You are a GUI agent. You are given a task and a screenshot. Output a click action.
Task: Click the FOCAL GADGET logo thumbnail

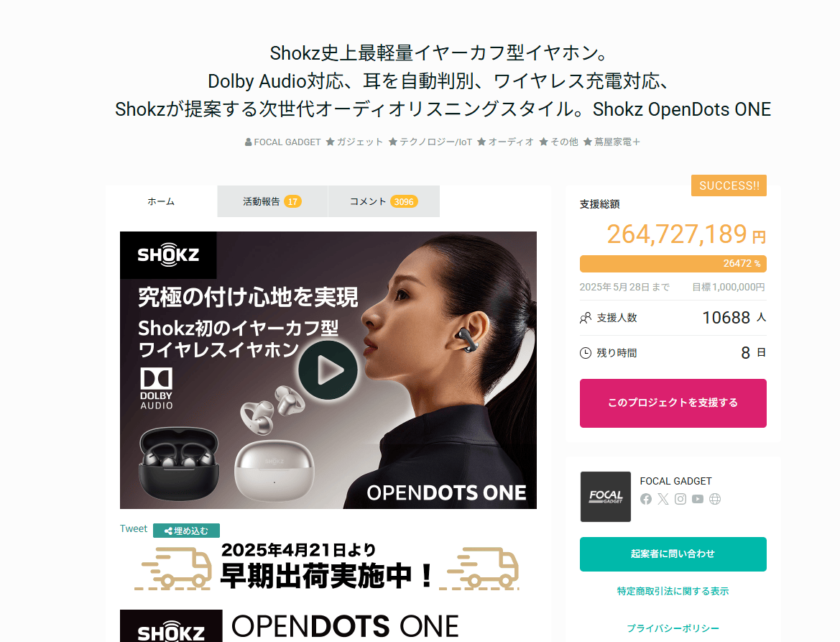tap(605, 497)
